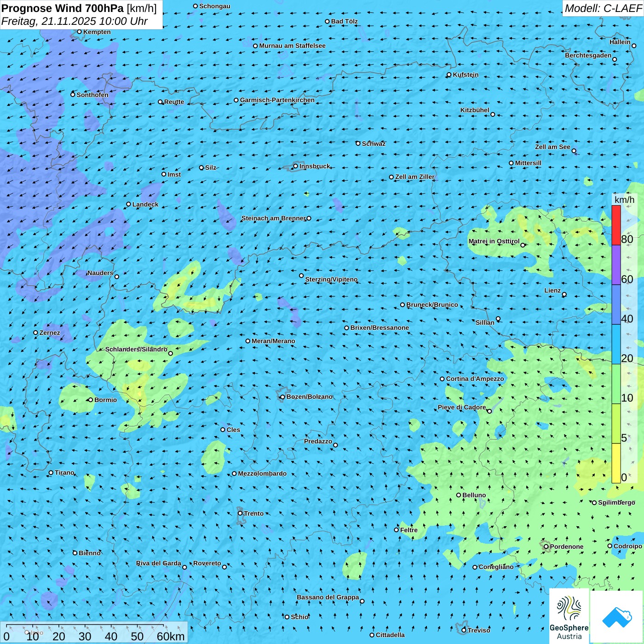This screenshot has height=644, width=644.
Task: Click the Hallein city marker
Action: [x=634, y=46]
